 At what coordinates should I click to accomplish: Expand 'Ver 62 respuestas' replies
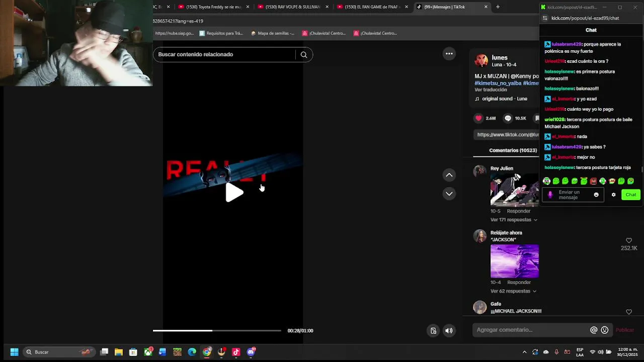tap(513, 291)
